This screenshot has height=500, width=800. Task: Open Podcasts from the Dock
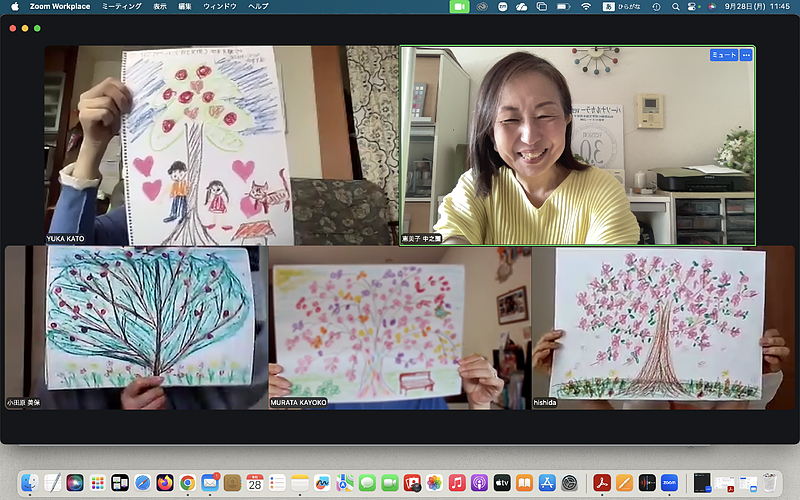pyautogui.click(x=480, y=482)
